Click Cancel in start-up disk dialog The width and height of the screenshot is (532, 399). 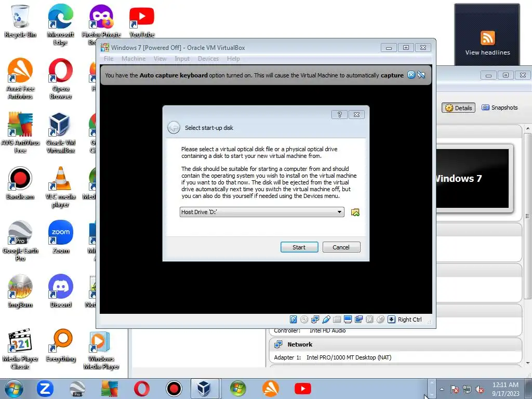pos(341,247)
